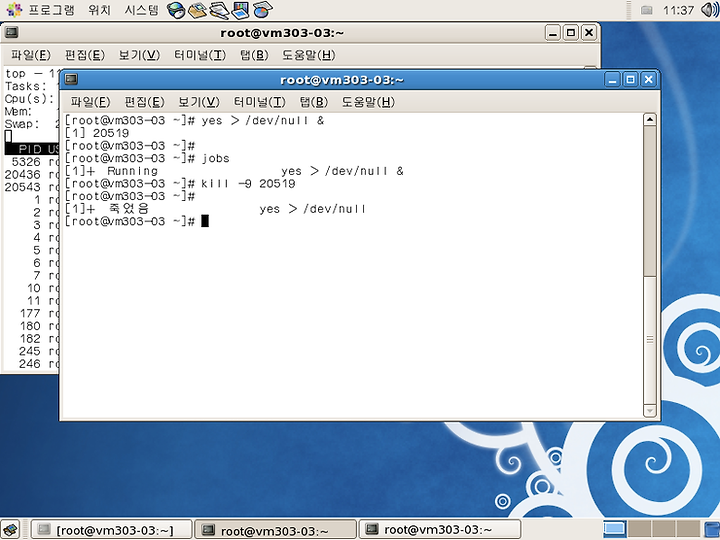Image resolution: width=720 pixels, height=540 pixels.
Task: Click the back terminal title bar
Action: click(x=282, y=33)
